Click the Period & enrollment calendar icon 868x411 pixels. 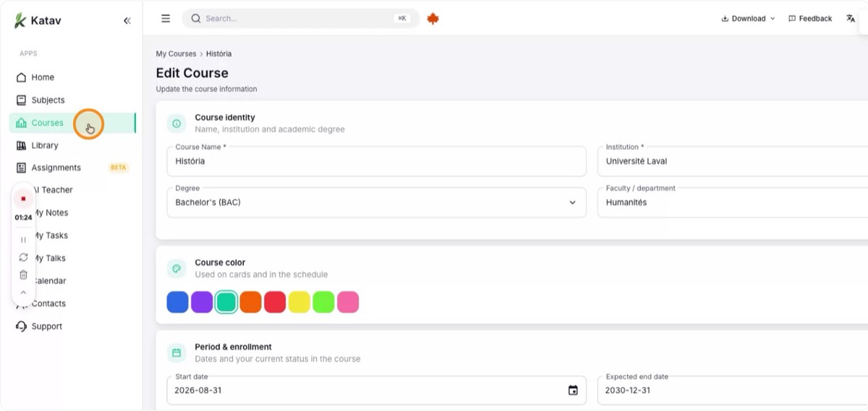tap(176, 353)
